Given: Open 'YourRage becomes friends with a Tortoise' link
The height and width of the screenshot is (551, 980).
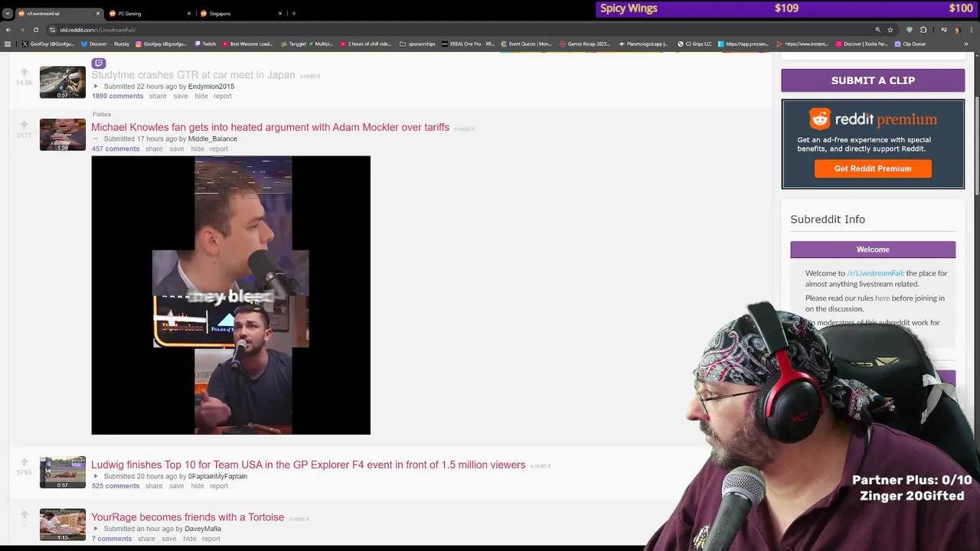Looking at the screenshot, I should pyautogui.click(x=188, y=517).
